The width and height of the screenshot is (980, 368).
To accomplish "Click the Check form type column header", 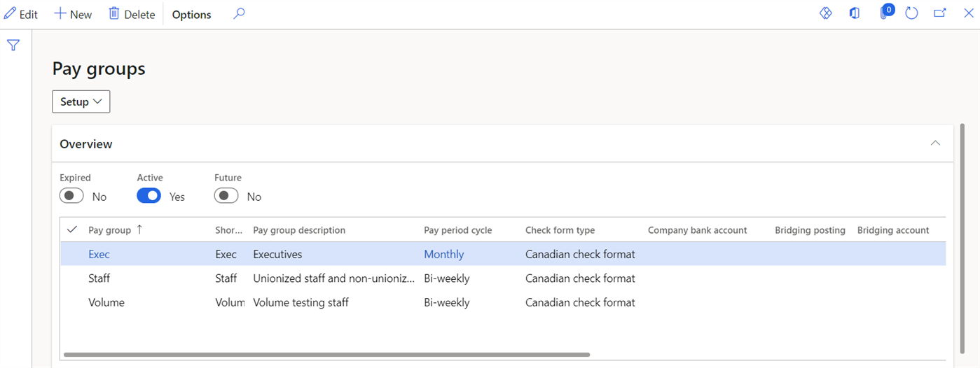I will (x=560, y=230).
